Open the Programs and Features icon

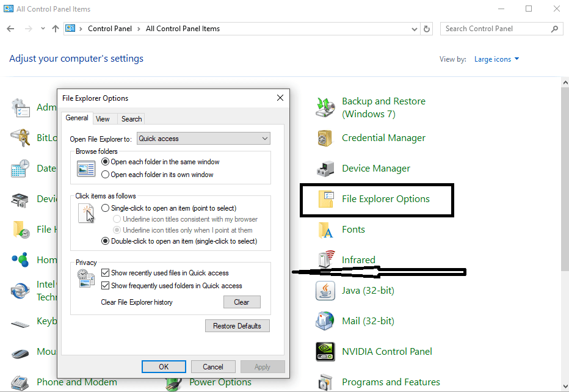point(325,382)
